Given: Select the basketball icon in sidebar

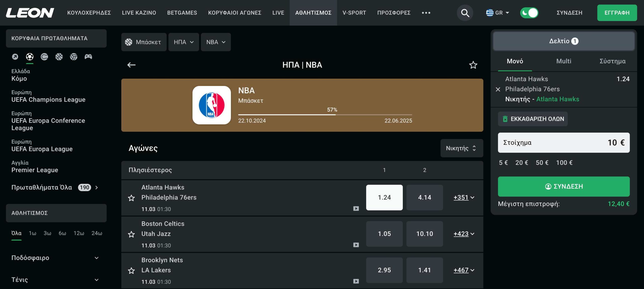Looking at the screenshot, I should 59,57.
